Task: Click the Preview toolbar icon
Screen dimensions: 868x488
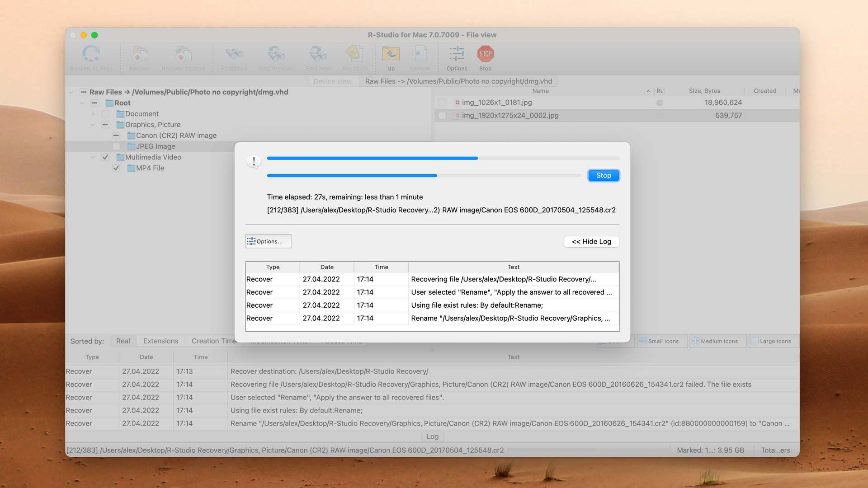Action: point(420,54)
